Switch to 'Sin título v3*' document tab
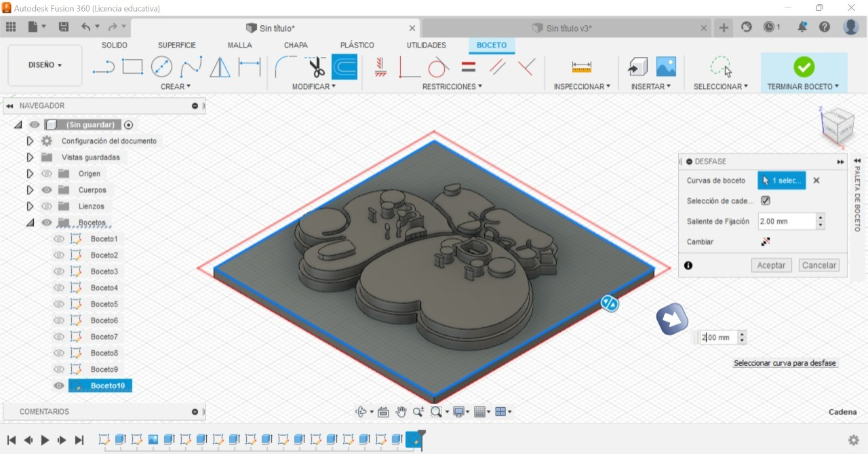 pyautogui.click(x=569, y=28)
